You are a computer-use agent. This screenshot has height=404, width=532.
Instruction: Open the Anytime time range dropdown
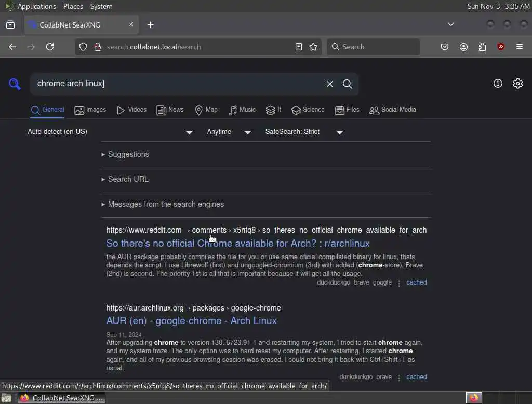(x=229, y=132)
